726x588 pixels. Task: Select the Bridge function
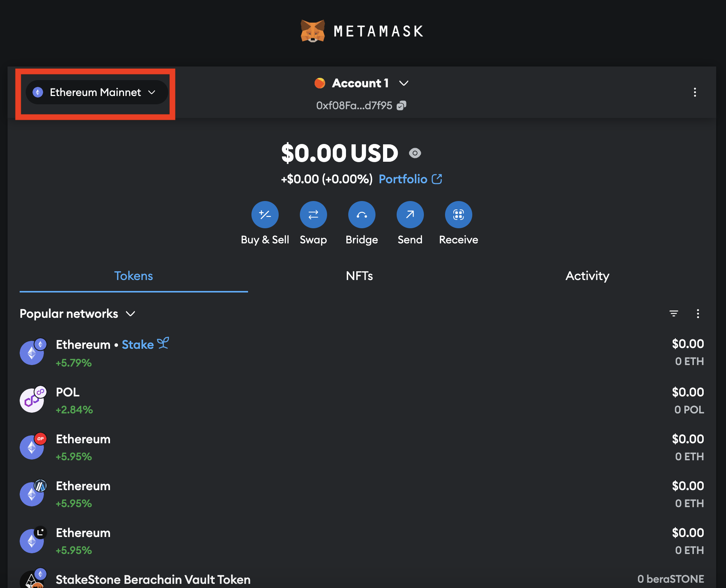[361, 214]
